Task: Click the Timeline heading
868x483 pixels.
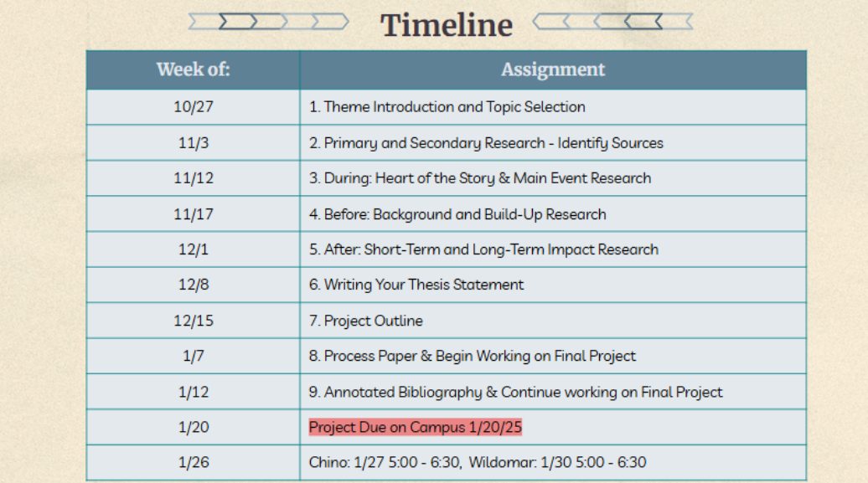Action: pos(447,24)
